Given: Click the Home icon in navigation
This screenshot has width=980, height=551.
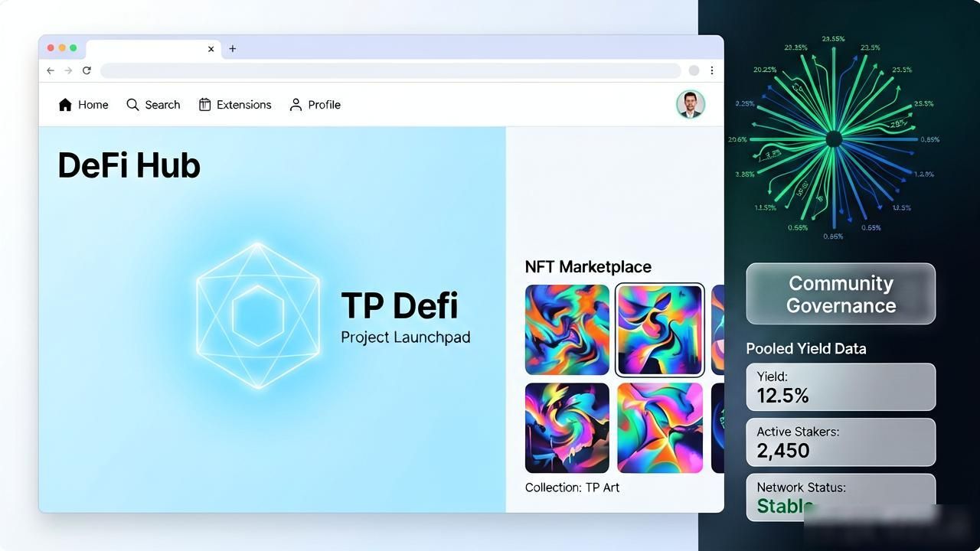Looking at the screenshot, I should 65,105.
